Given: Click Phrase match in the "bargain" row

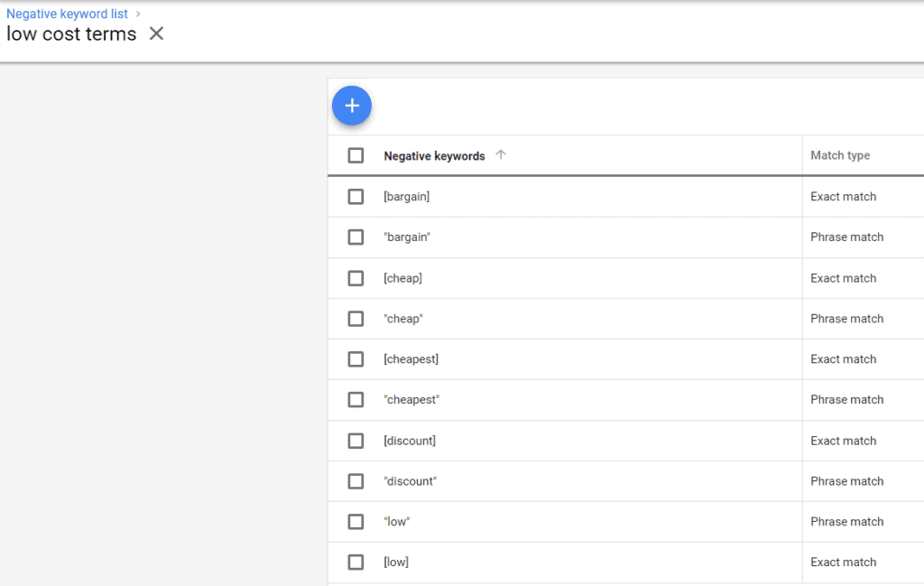Looking at the screenshot, I should 846,237.
